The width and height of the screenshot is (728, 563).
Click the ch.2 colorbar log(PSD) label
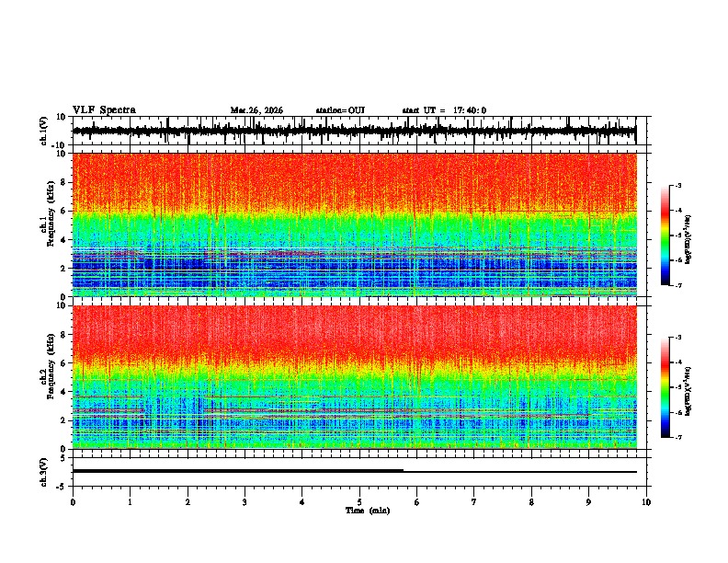pos(688,391)
